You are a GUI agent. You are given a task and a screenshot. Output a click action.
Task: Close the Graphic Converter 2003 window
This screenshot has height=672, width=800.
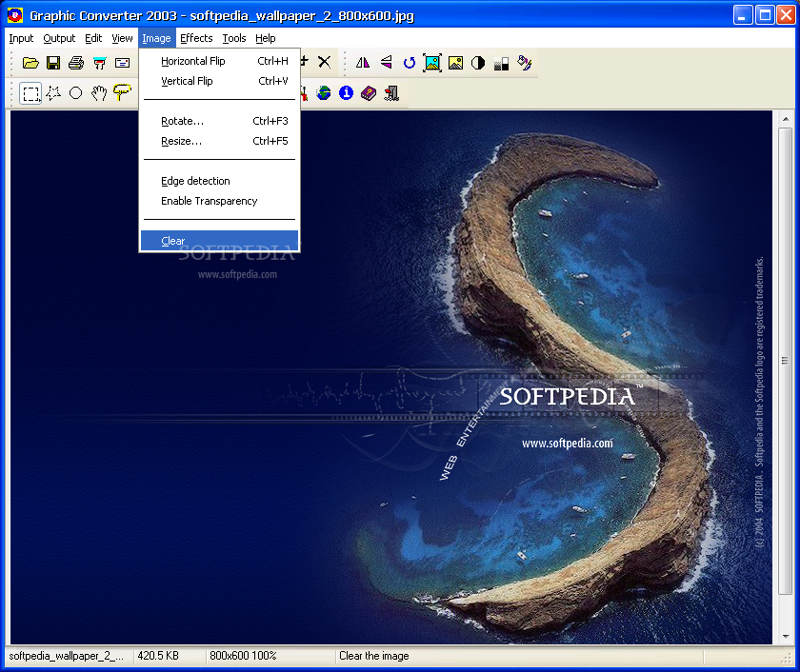point(787,15)
